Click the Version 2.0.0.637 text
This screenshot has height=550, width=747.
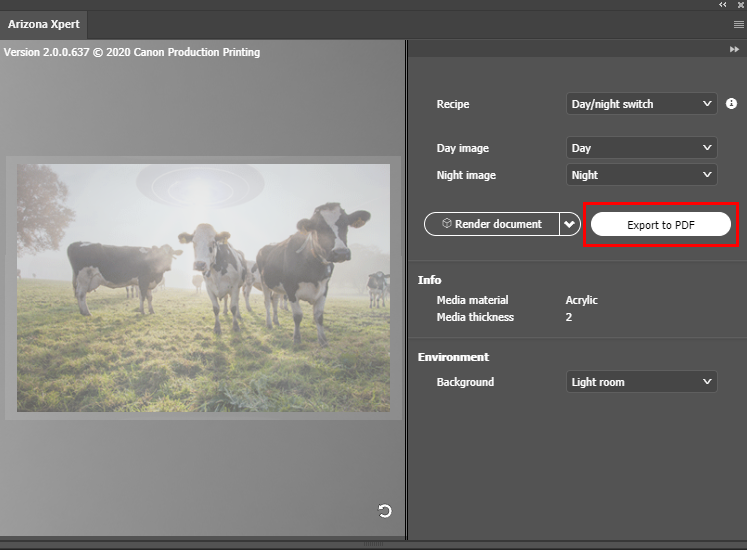[x=132, y=52]
